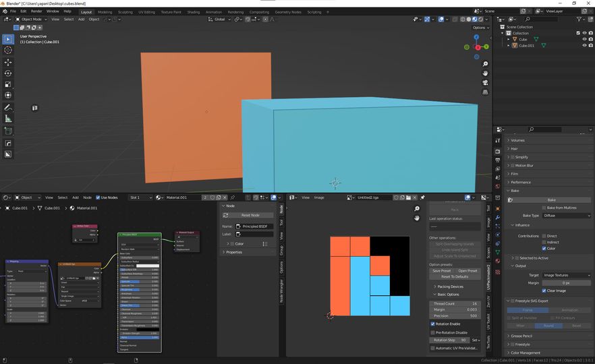Expand Color Management panel
This screenshot has height=364, width=595.
(x=523, y=353)
